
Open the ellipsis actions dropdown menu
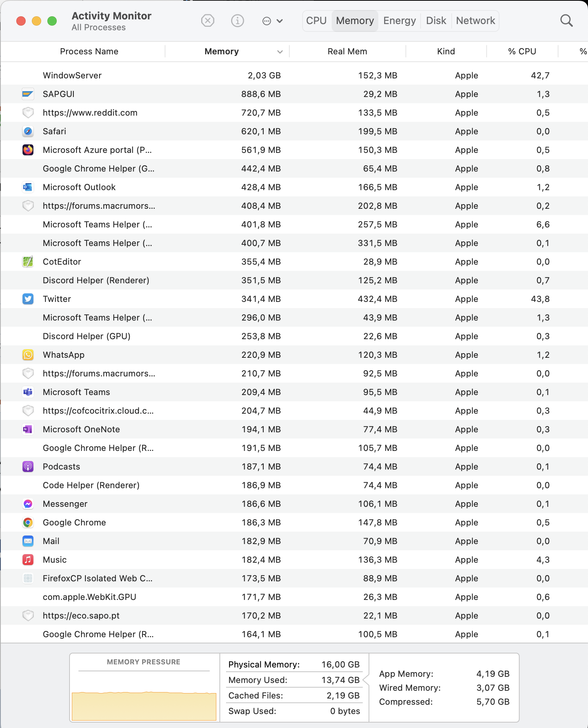pyautogui.click(x=272, y=21)
